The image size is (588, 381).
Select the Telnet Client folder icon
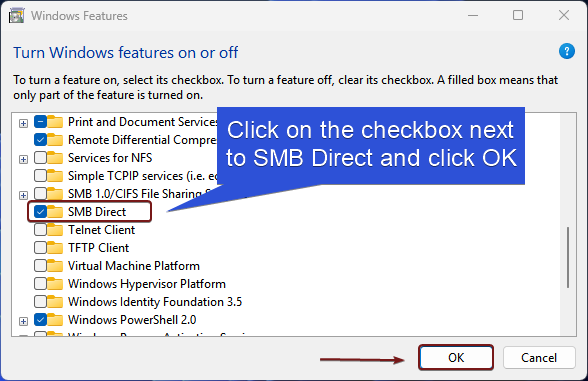pos(55,230)
